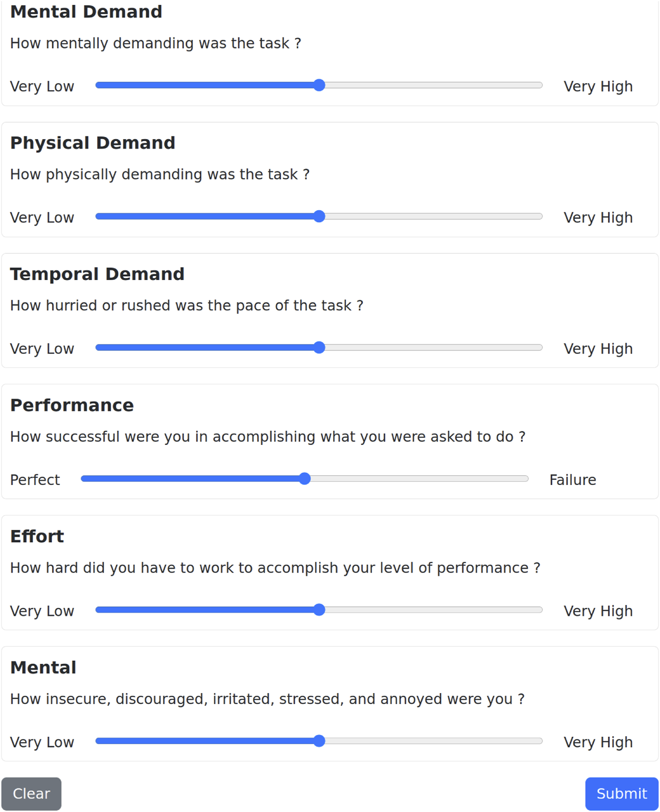Viewport: 660px width, 812px height.
Task: Click the Effort section heading
Action: coord(37,536)
